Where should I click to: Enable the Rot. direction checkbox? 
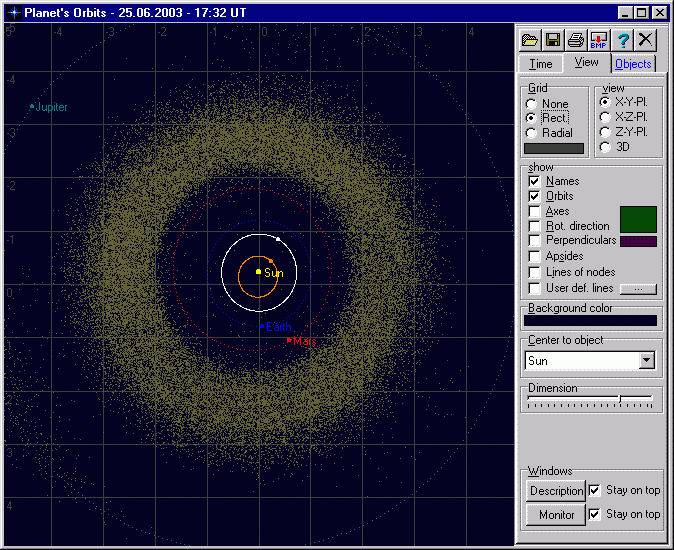click(534, 226)
